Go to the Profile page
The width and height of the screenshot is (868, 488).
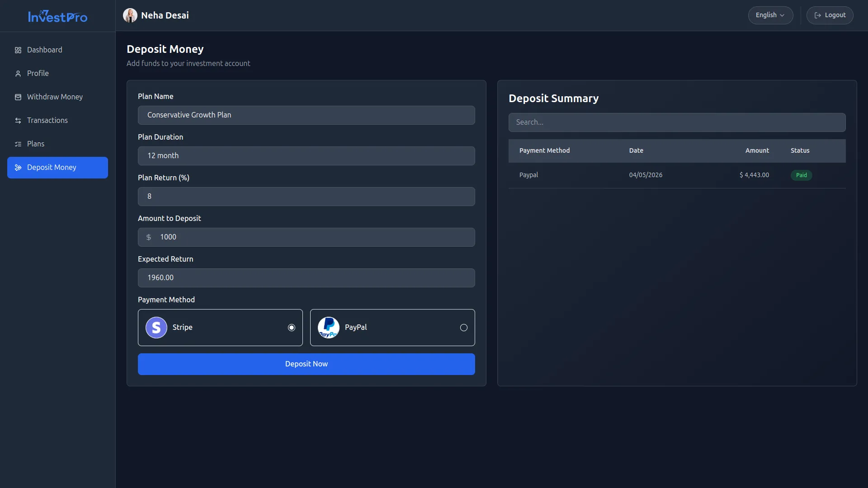[57, 74]
